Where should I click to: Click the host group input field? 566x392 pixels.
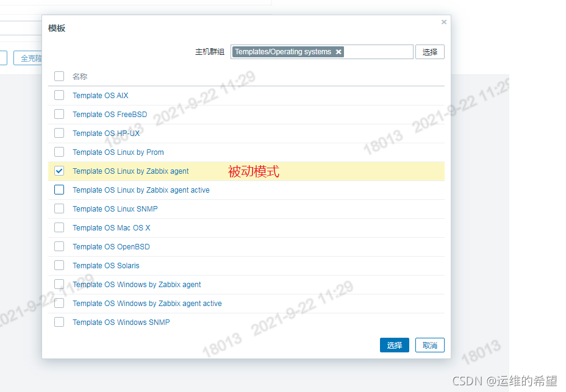point(321,52)
